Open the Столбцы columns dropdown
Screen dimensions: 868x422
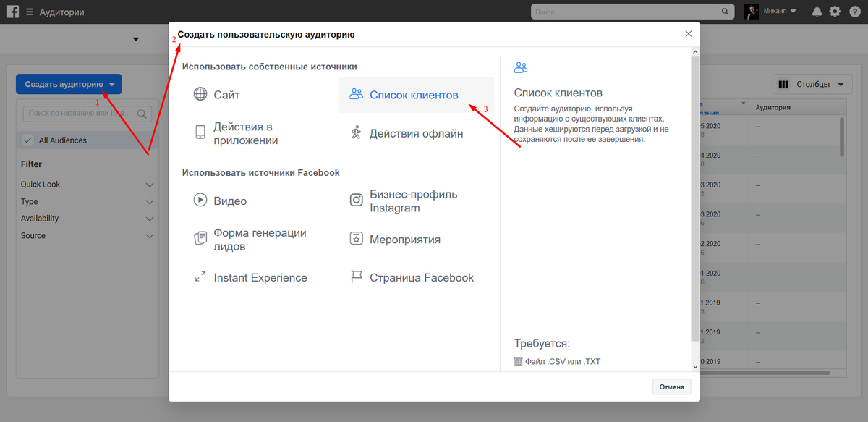[811, 85]
